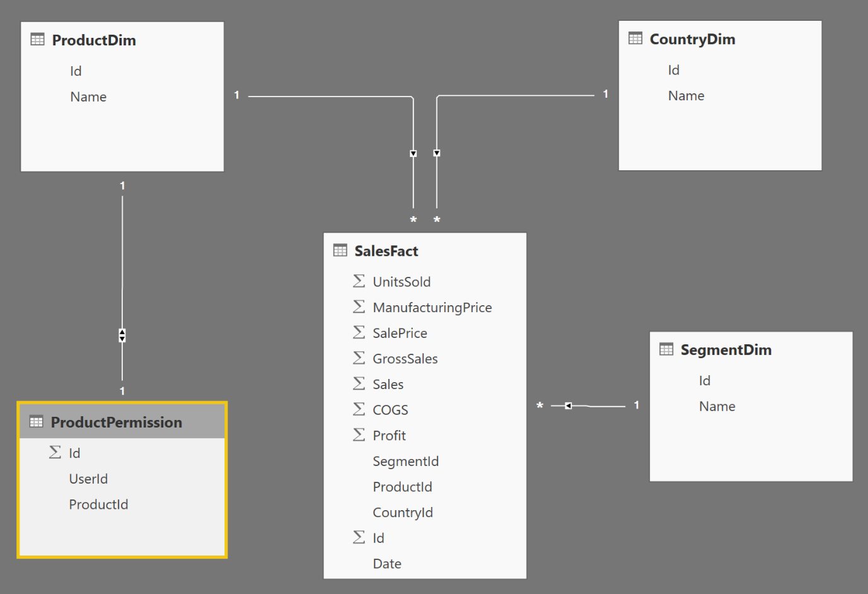This screenshot has height=594, width=868.
Task: Click sigma icon next to ManufacturingPrice
Action: click(x=359, y=306)
